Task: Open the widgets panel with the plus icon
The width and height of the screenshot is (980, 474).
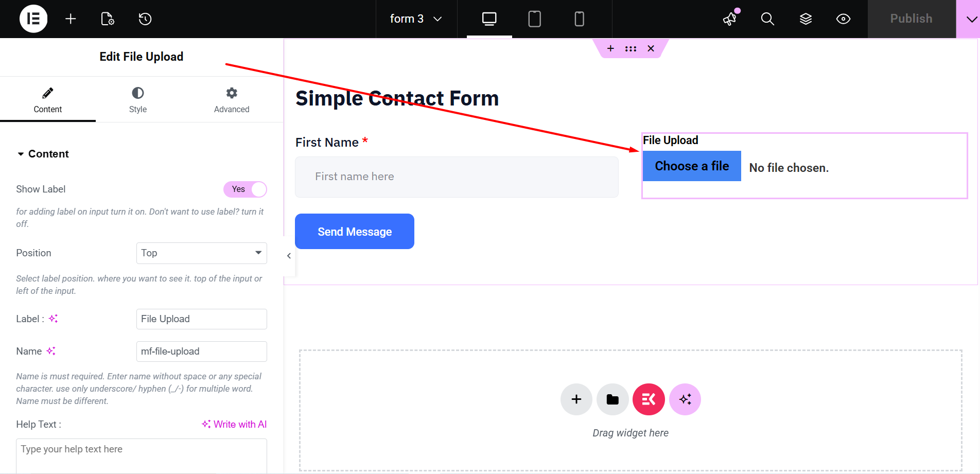Action: tap(71, 19)
